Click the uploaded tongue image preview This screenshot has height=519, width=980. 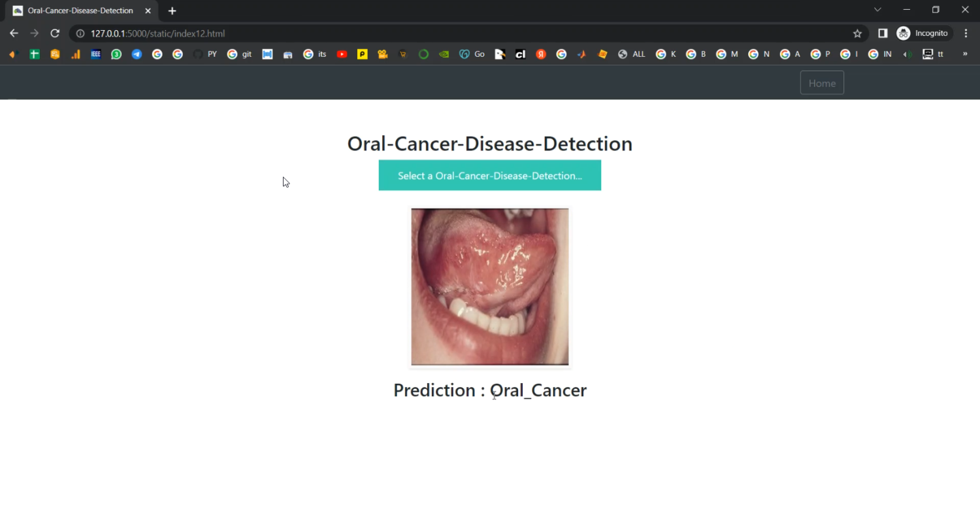(490, 287)
